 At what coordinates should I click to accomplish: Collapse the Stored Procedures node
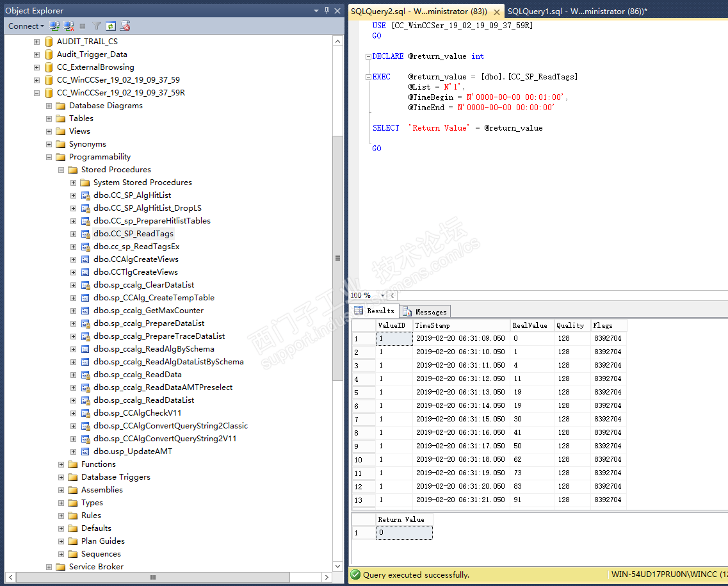pos(61,170)
